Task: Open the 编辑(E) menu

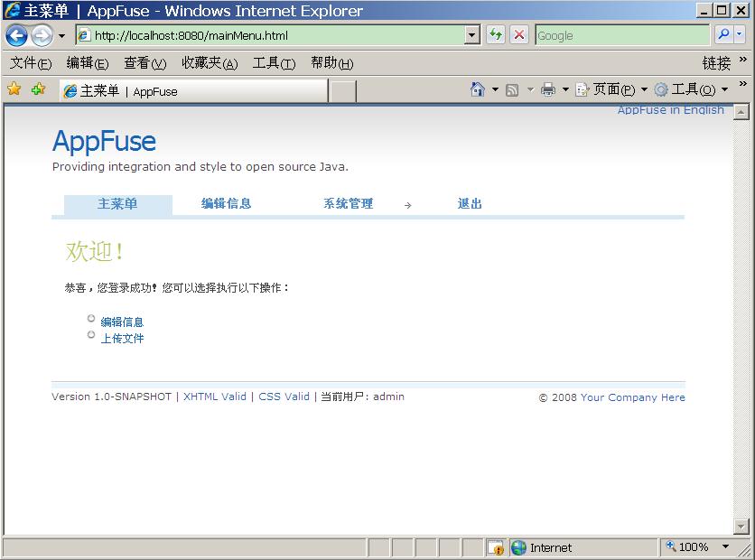Action: point(88,63)
